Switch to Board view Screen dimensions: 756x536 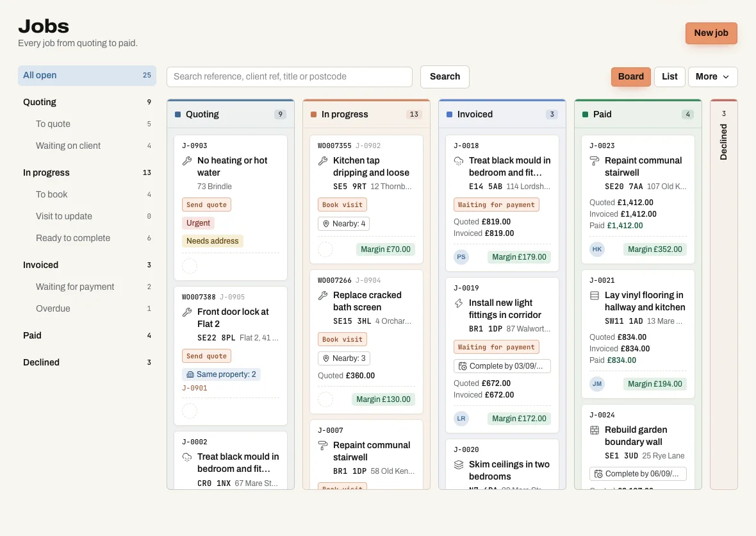pyautogui.click(x=630, y=77)
